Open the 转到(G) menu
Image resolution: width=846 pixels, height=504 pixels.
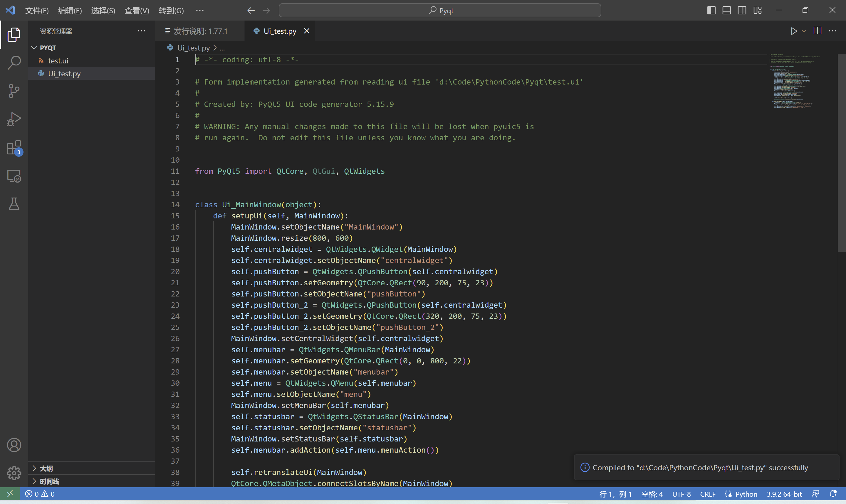[x=171, y=11]
